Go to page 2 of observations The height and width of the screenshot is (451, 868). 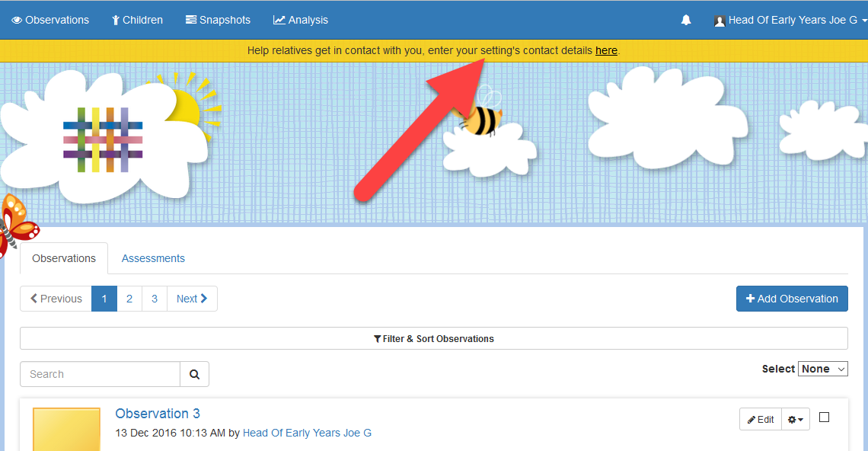click(129, 299)
